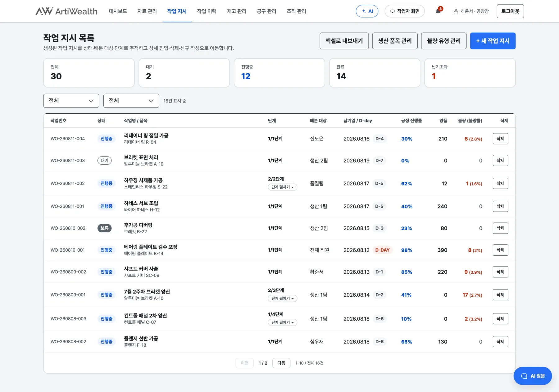Click the 로그아웃 button
The image size is (559, 392).
click(x=510, y=11)
